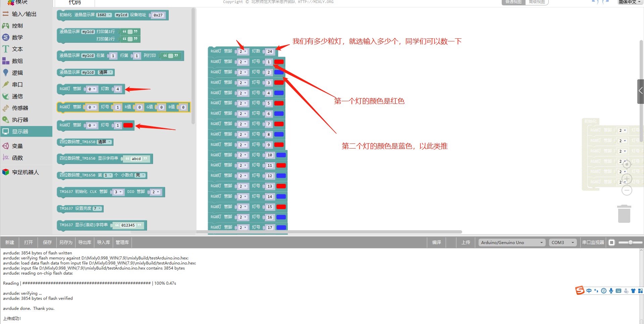
Task: Open TM1637 DIO 管脚 2 dropdown
Action: point(155,192)
